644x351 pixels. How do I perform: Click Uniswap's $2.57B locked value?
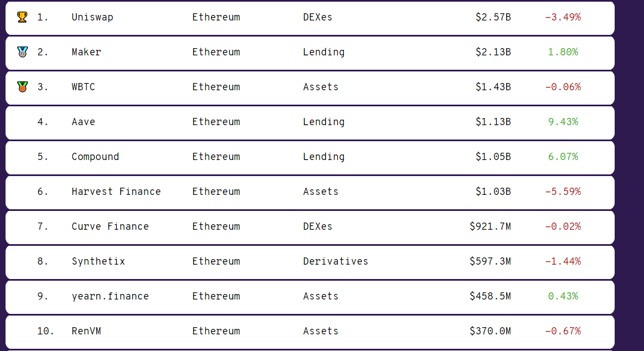pos(493,17)
